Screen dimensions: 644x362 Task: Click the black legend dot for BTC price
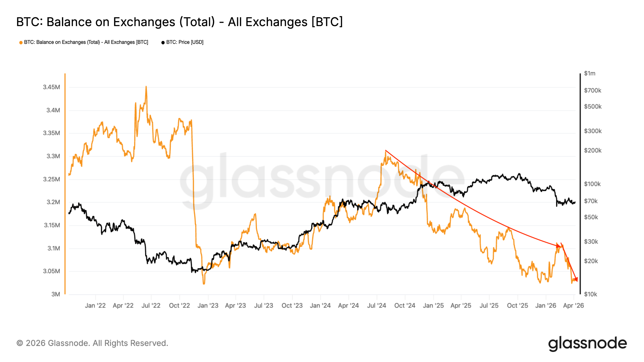pos(163,42)
